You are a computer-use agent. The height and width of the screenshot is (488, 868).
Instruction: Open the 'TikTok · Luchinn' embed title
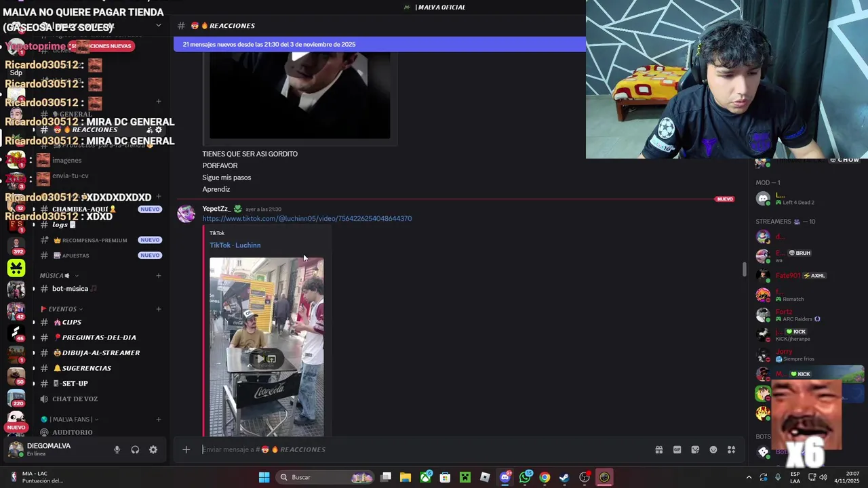[x=235, y=245]
